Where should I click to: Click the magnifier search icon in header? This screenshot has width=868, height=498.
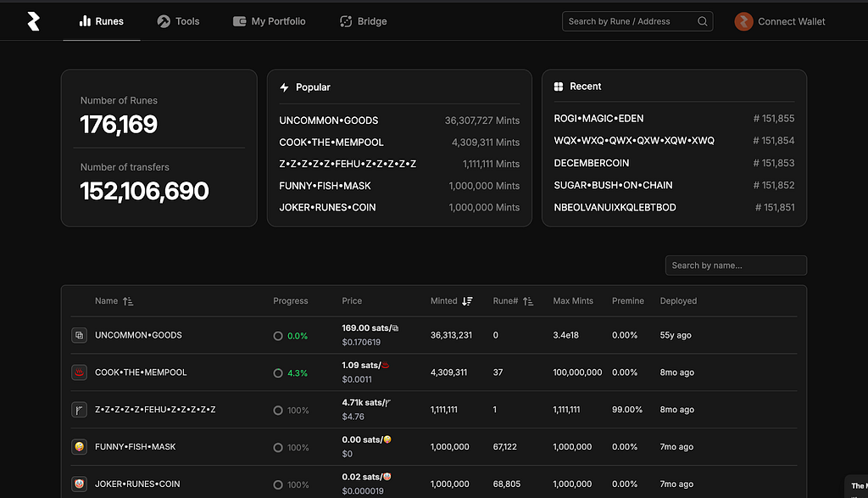(702, 21)
